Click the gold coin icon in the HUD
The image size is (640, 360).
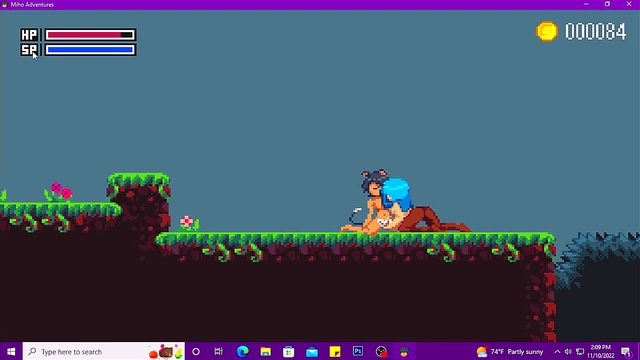tap(547, 31)
